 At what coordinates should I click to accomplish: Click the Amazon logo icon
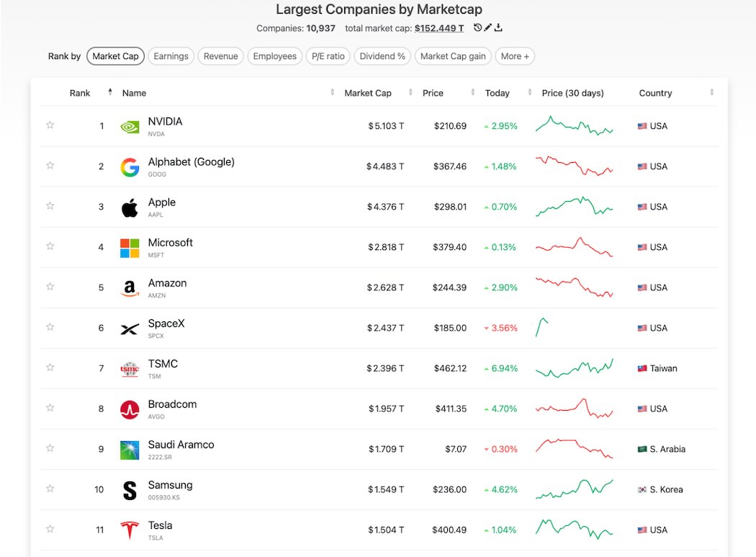pyautogui.click(x=130, y=288)
